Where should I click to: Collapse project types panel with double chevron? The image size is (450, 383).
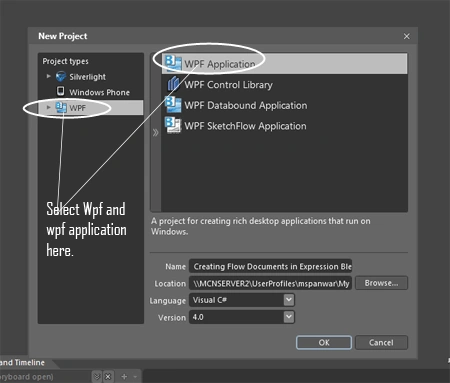(155, 133)
